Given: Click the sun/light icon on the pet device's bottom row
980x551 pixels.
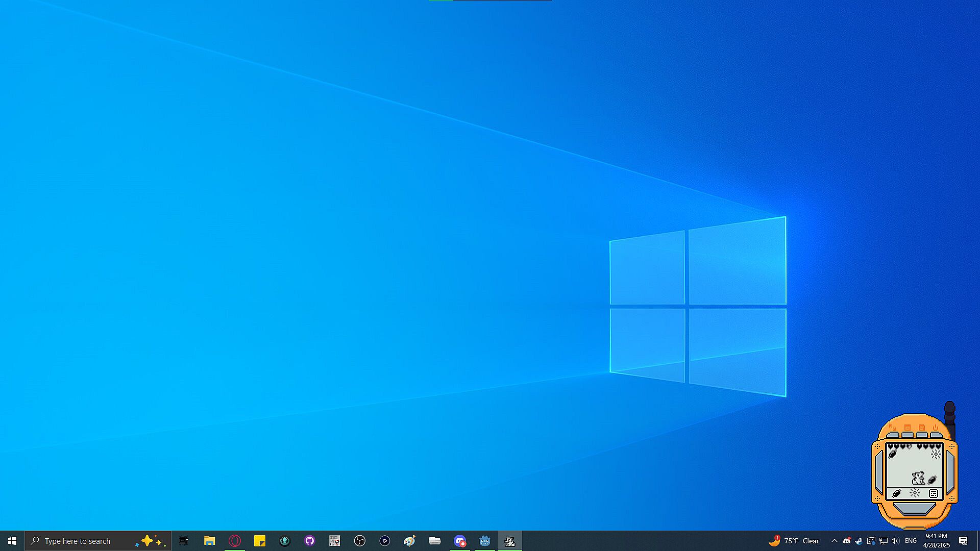Looking at the screenshot, I should point(915,493).
